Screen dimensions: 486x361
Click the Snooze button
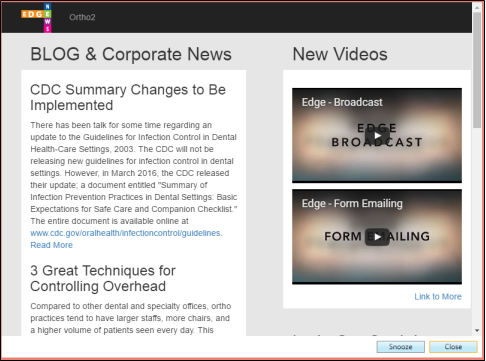400,347
